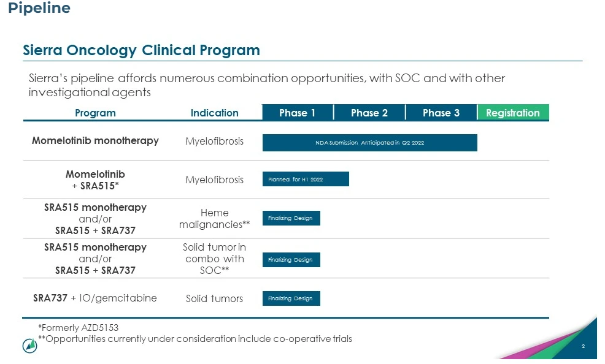Click the Indication column header

pos(214,113)
